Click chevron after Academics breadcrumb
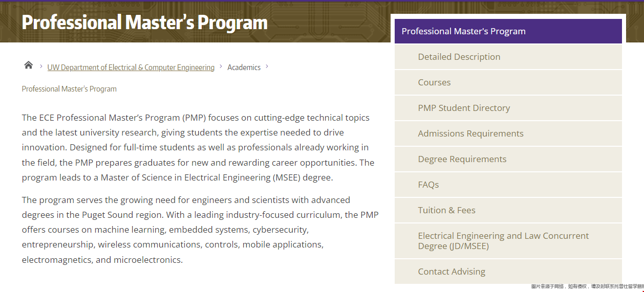This screenshot has height=292, width=644. pos(267,66)
